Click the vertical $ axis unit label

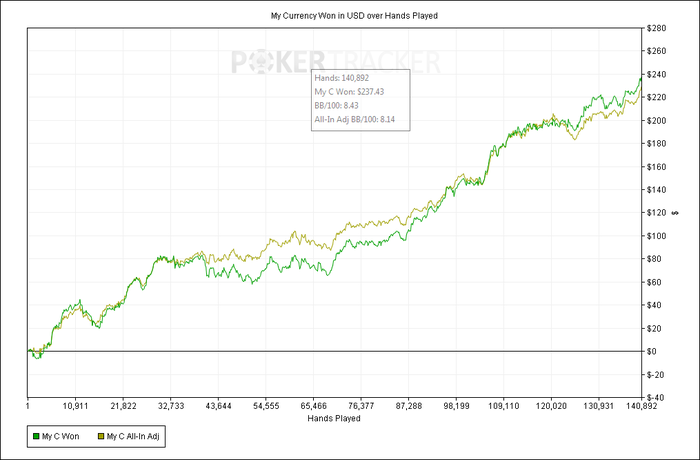pyautogui.click(x=675, y=213)
